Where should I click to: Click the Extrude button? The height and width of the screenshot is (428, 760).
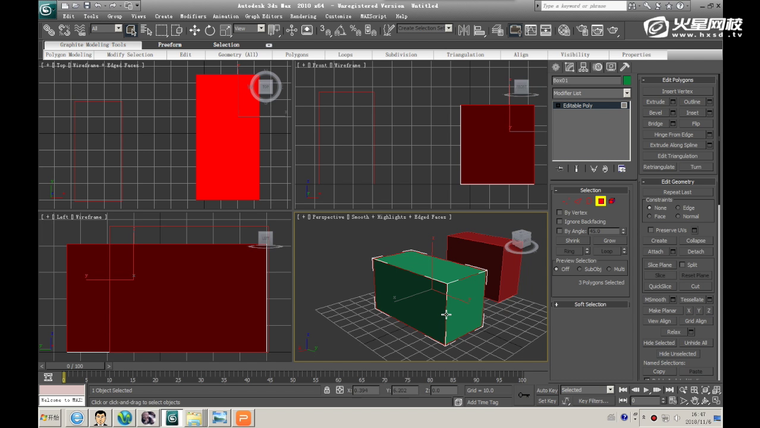(655, 102)
